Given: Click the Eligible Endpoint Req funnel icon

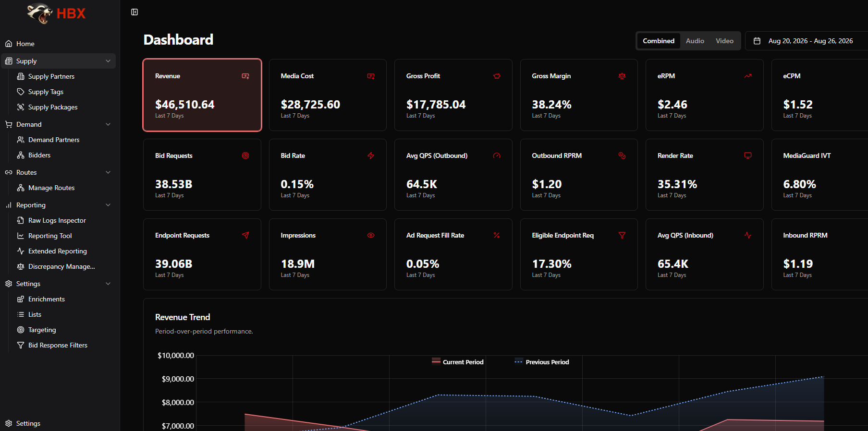Looking at the screenshot, I should 622,235.
